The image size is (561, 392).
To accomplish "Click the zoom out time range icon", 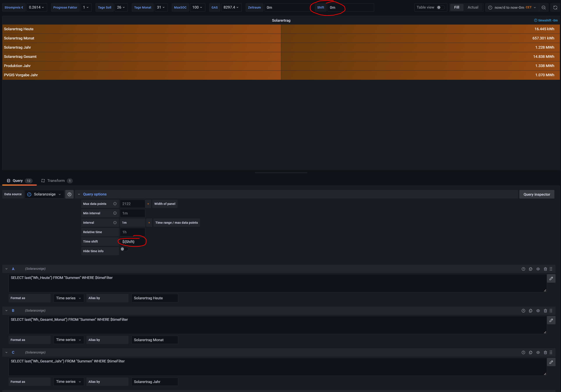I will coord(543,8).
